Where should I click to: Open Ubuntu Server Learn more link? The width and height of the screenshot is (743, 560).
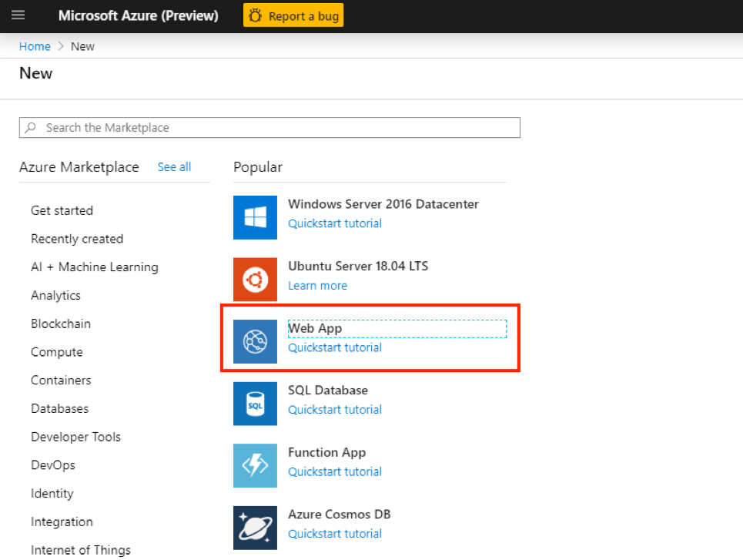pyautogui.click(x=317, y=286)
